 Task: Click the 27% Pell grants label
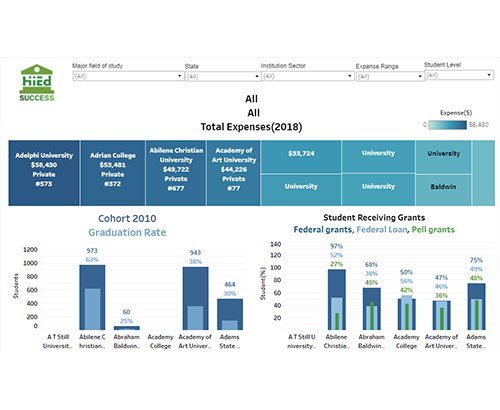point(336,264)
